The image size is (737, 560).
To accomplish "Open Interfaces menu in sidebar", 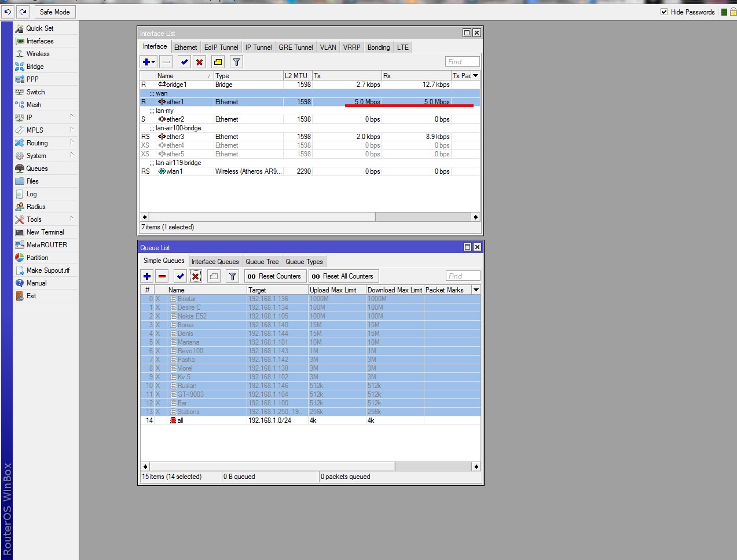I will click(46, 41).
